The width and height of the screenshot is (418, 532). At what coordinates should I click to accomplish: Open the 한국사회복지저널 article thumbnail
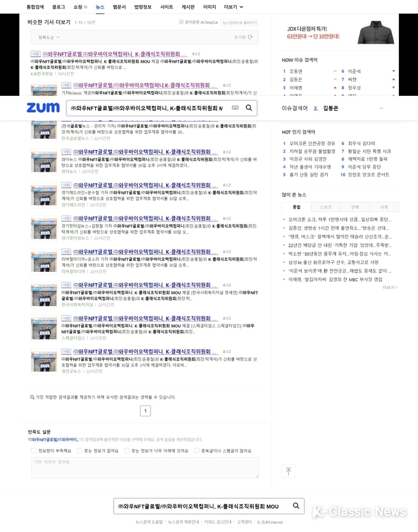tap(44, 295)
